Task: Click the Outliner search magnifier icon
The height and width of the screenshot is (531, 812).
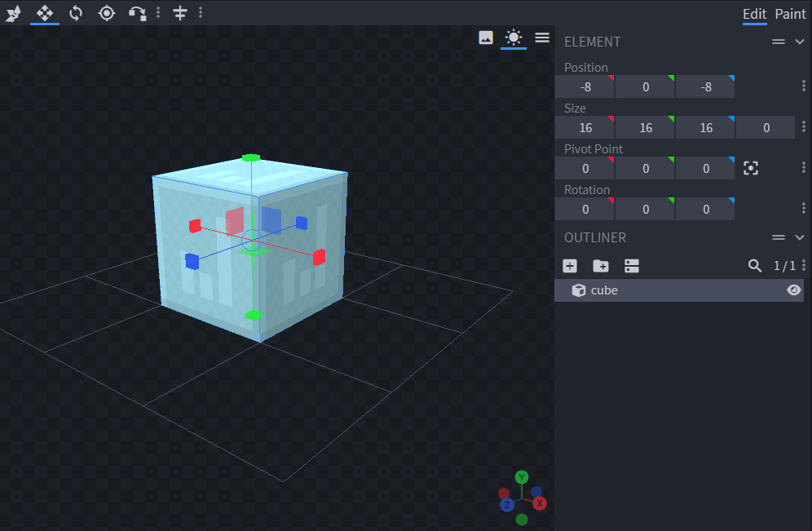Action: [x=755, y=266]
